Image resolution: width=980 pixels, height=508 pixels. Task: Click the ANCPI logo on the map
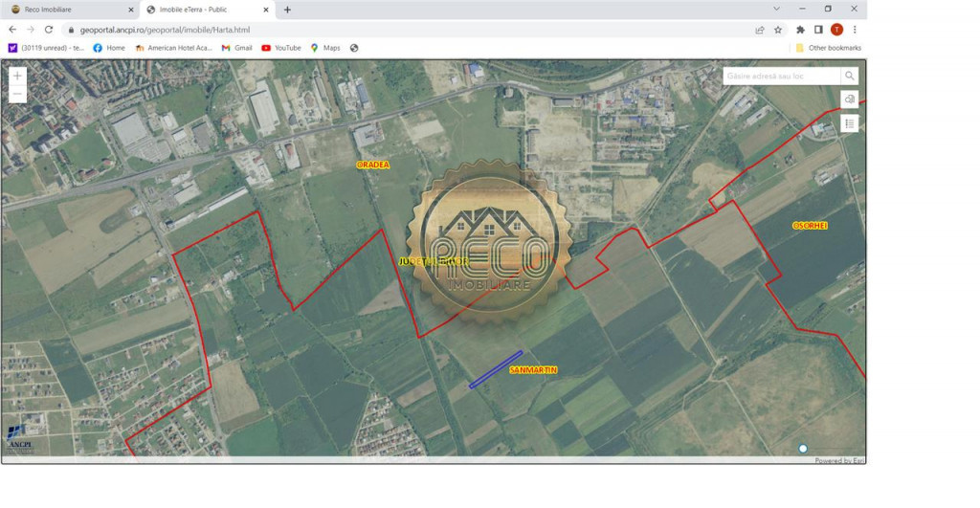[19, 438]
